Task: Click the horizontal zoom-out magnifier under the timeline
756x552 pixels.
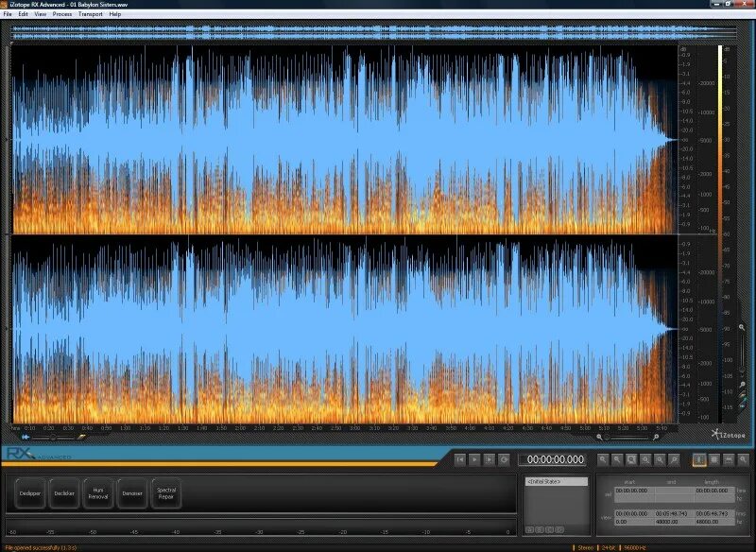Action: (599, 438)
